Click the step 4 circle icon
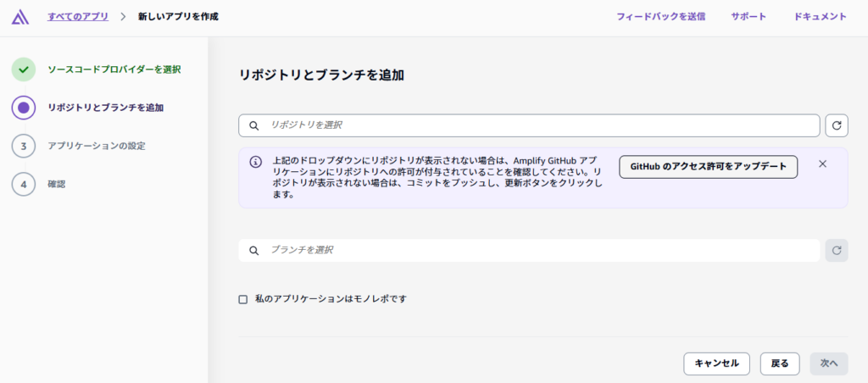The image size is (868, 383). point(24,184)
